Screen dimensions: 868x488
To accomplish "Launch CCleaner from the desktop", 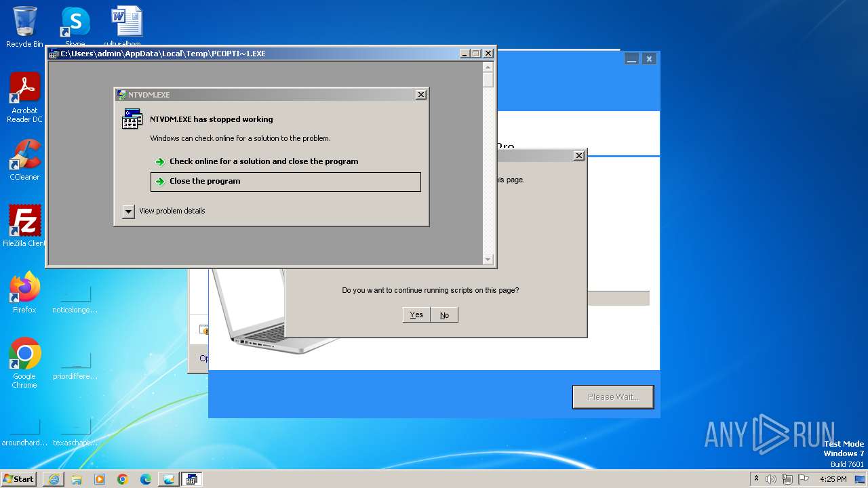I will coord(24,160).
